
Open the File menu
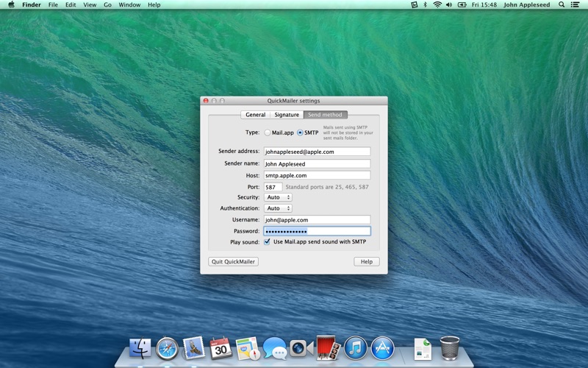tap(53, 4)
